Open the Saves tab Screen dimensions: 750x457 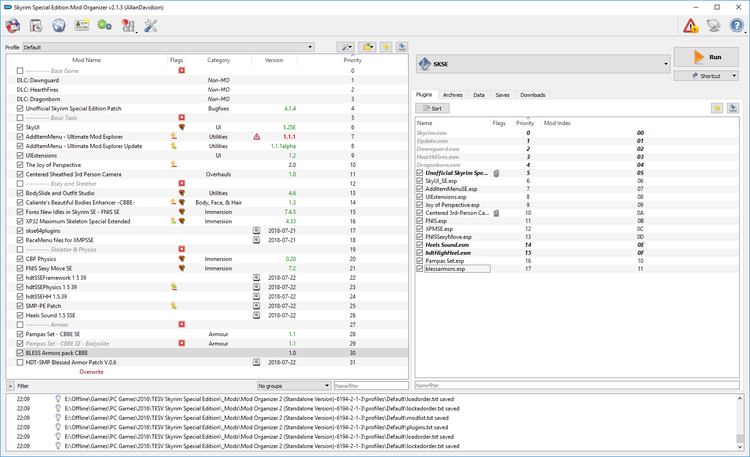[x=502, y=95]
